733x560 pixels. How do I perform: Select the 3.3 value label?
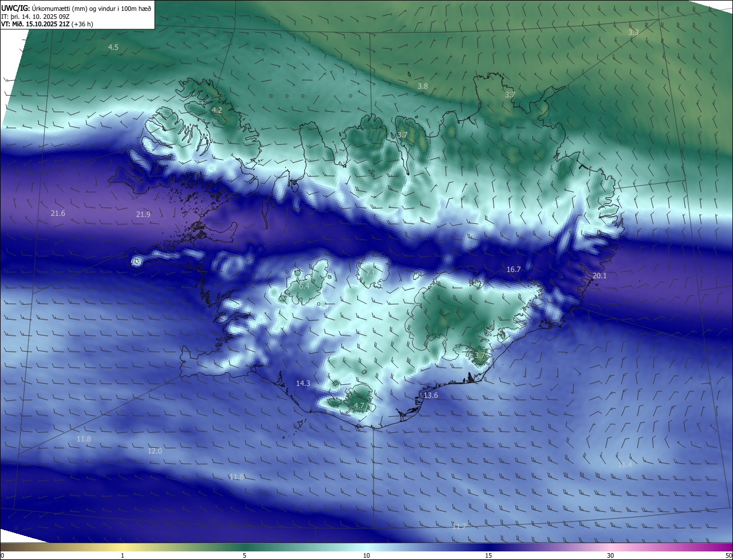point(633,33)
